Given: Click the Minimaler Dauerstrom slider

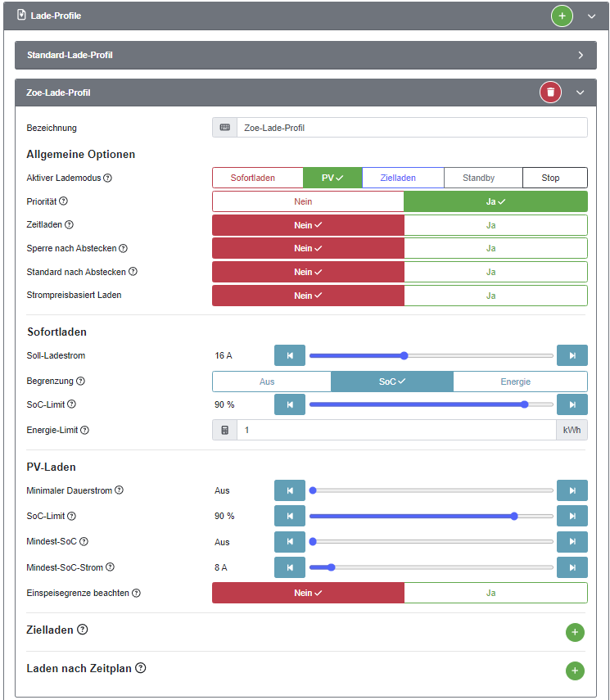Looking at the screenshot, I should [x=431, y=490].
